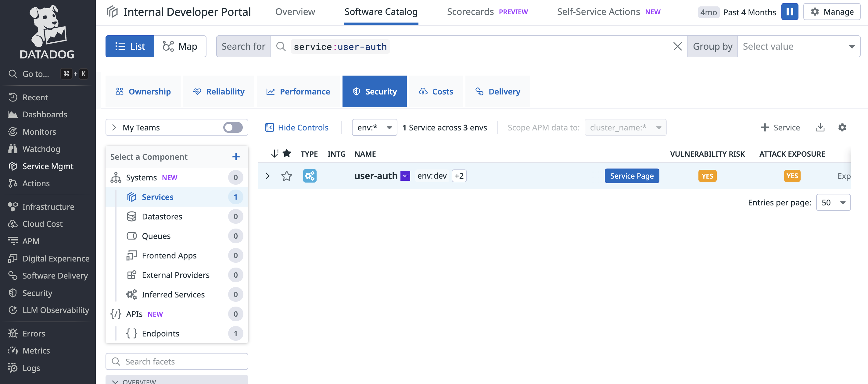Viewport: 868px width, 384px height.
Task: Favorite user-auth with star icon
Action: pyautogui.click(x=286, y=176)
